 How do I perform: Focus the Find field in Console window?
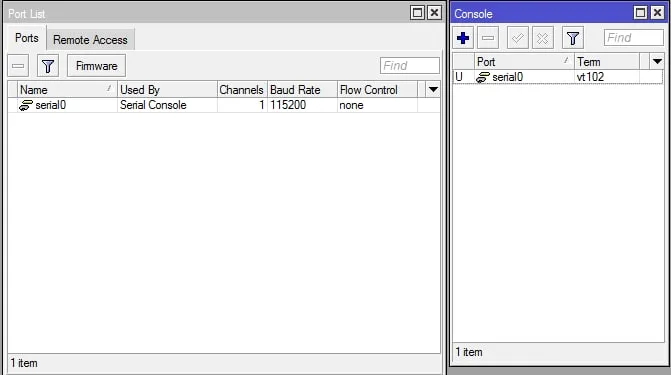click(x=633, y=38)
